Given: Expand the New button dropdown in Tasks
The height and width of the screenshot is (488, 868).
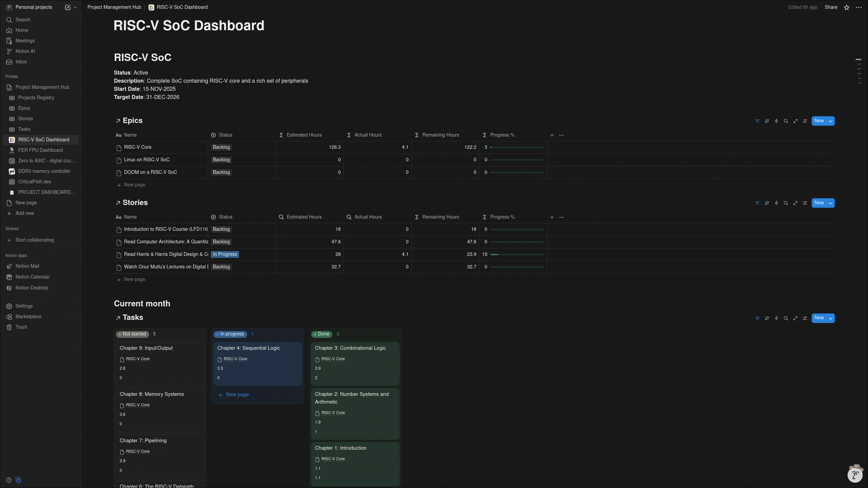Looking at the screenshot, I should (830, 318).
